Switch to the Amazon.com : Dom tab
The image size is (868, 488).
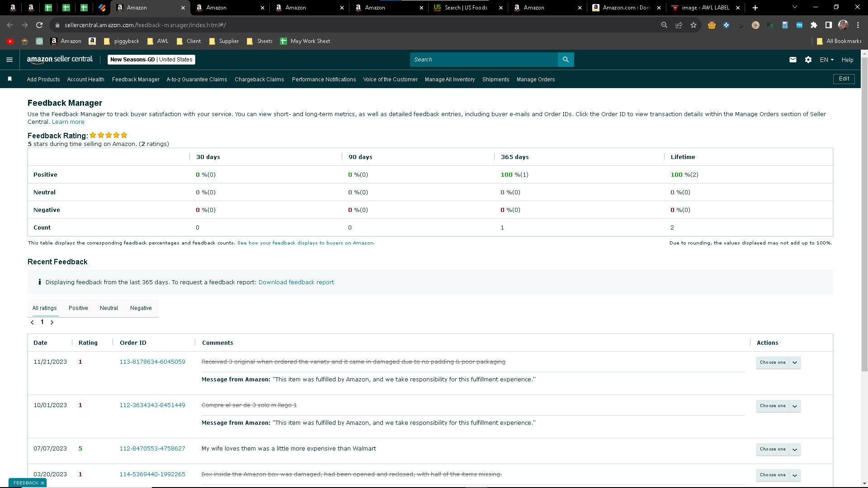point(626,8)
